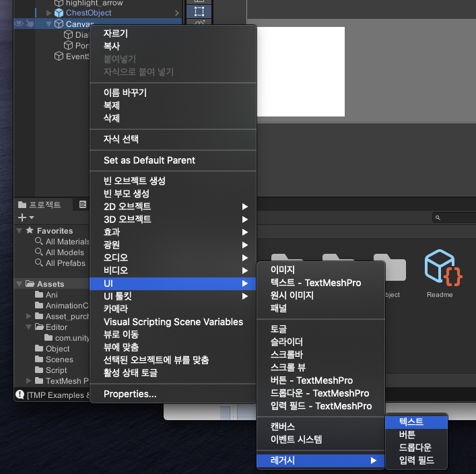
Task: Click the ChestObject prefab cube icon
Action: pyautogui.click(x=59, y=13)
